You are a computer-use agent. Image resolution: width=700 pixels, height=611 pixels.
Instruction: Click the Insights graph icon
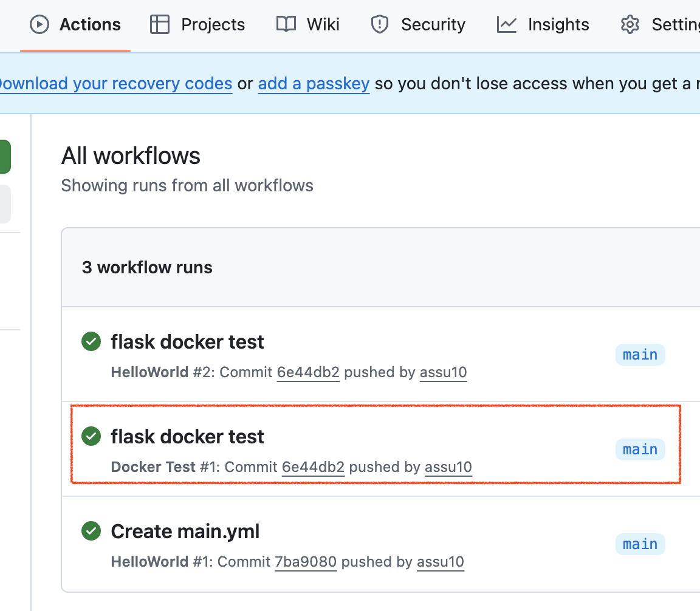tap(506, 24)
